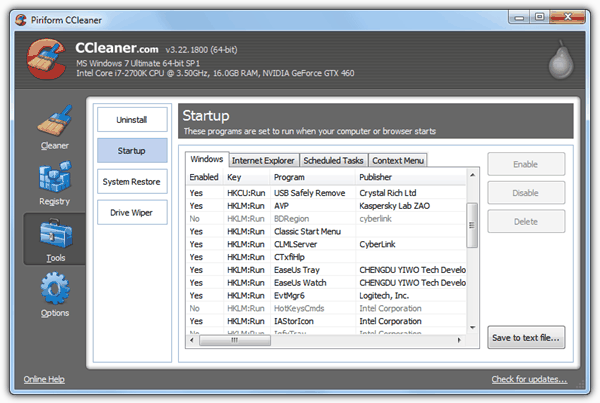Click the vertical scrollbar thumb
The height and width of the screenshot is (403, 600).
[472, 225]
